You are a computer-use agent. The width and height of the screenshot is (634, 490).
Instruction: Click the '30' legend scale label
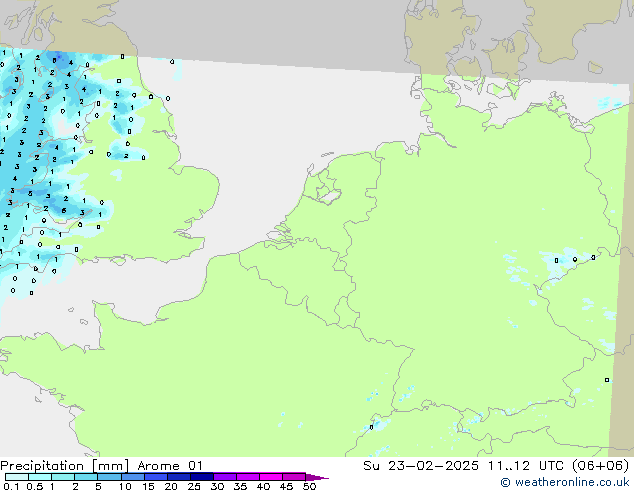pyautogui.click(x=217, y=486)
